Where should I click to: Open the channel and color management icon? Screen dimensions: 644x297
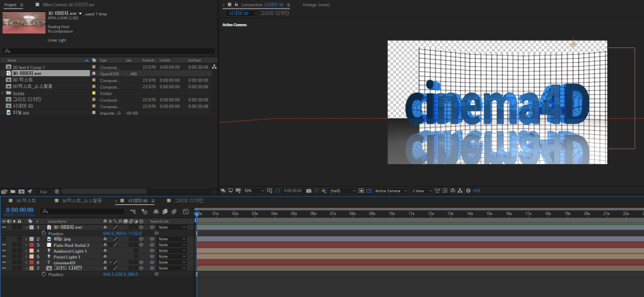click(323, 191)
